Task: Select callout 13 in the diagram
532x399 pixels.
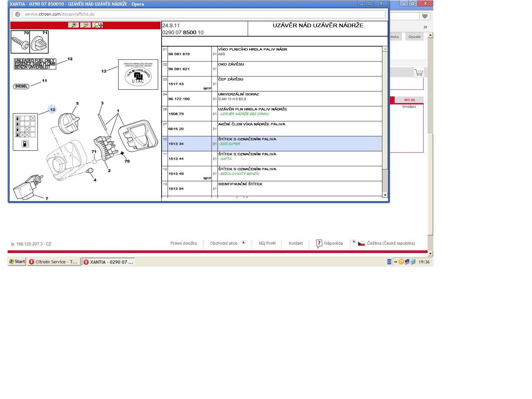Action: coord(104,71)
